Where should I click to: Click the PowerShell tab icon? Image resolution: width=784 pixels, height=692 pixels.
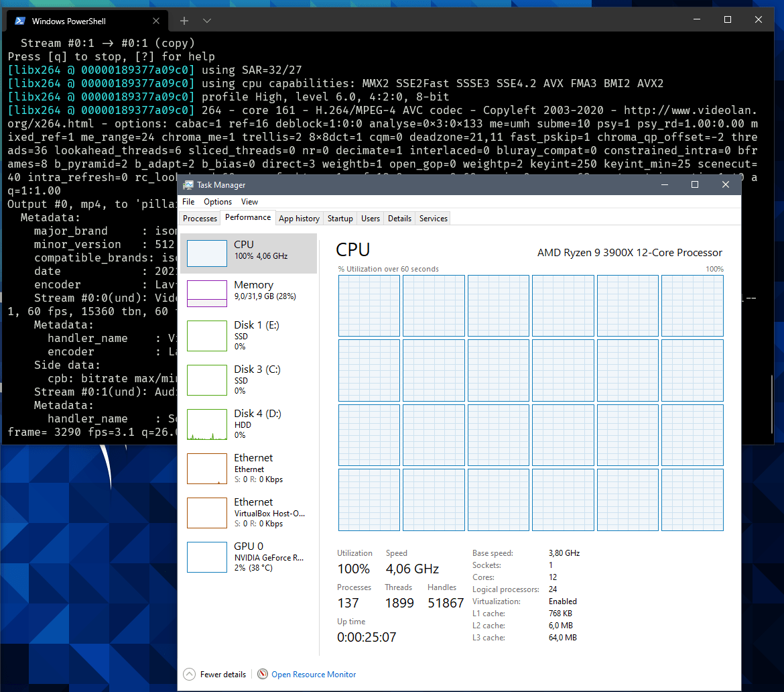coord(20,21)
